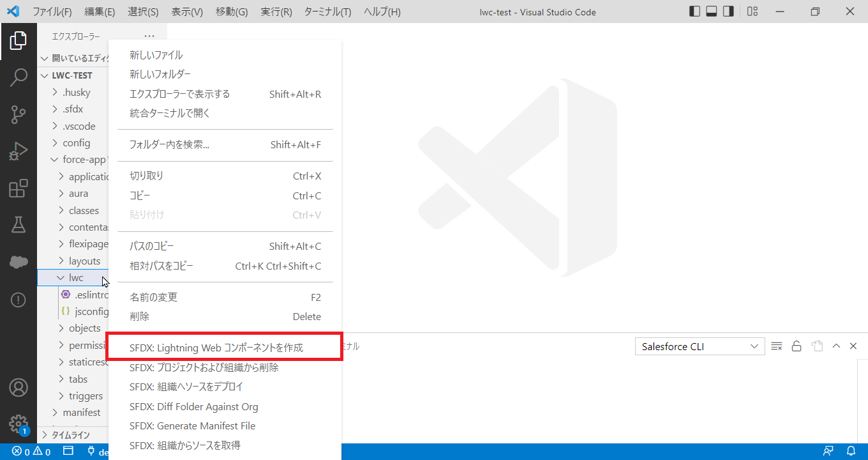This screenshot has width=868, height=460.
Task: Choose 新しいファイル from context menu
Action: pyautogui.click(x=156, y=56)
